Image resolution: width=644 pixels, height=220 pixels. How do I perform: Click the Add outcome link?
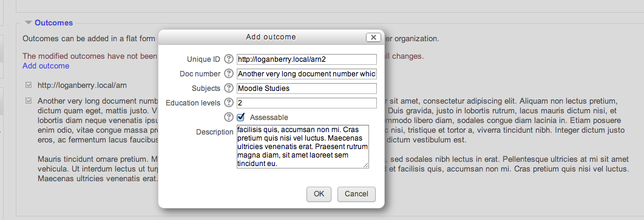[x=46, y=65]
